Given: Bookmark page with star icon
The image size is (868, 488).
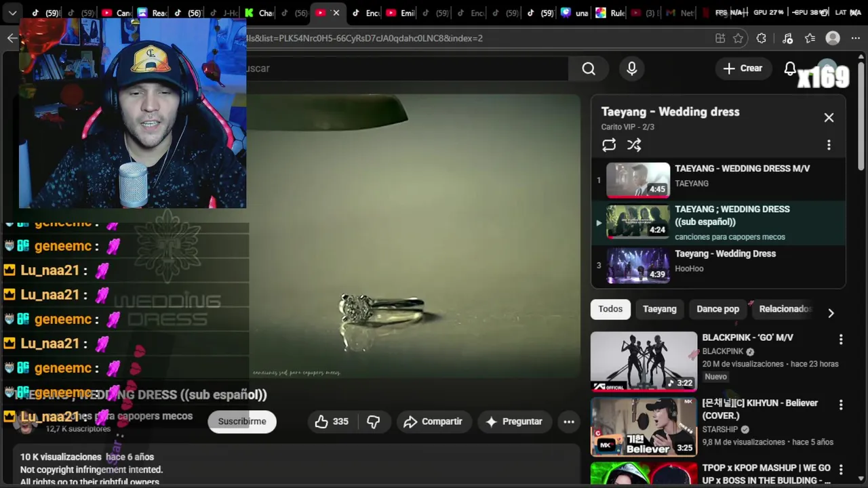Looking at the screenshot, I should pos(738,39).
